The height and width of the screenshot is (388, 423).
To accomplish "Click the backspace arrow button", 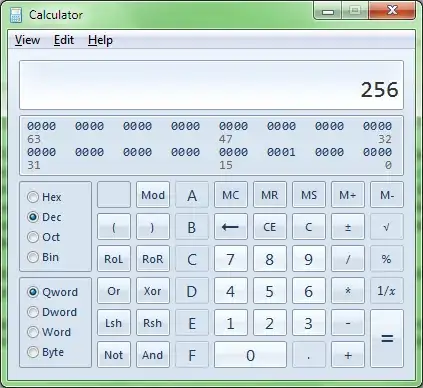I will click(x=231, y=227).
